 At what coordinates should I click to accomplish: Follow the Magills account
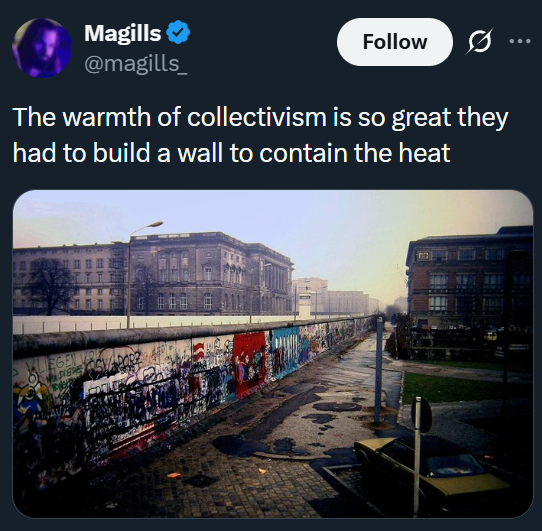[395, 42]
